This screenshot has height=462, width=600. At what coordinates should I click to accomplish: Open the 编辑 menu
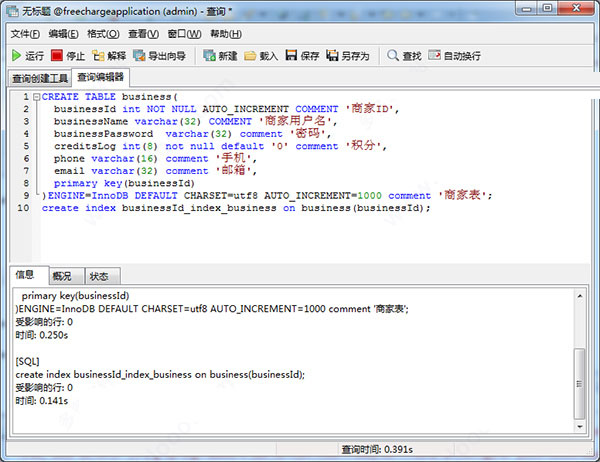tap(64, 34)
